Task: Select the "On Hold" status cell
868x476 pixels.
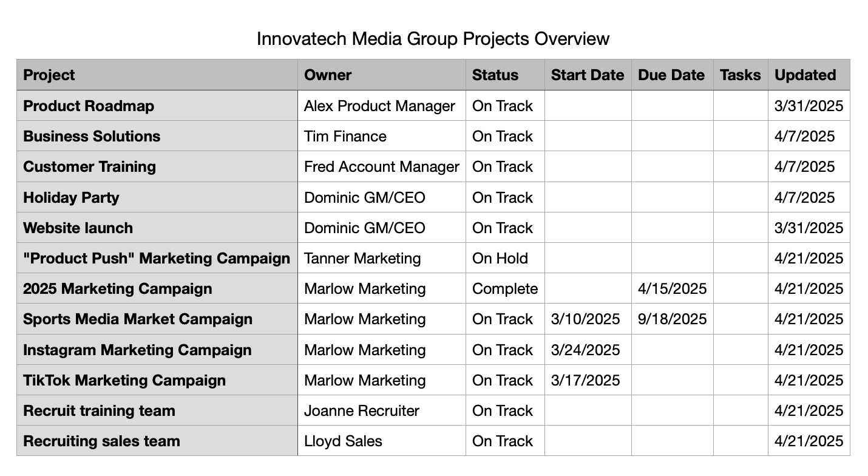Action: click(500, 258)
